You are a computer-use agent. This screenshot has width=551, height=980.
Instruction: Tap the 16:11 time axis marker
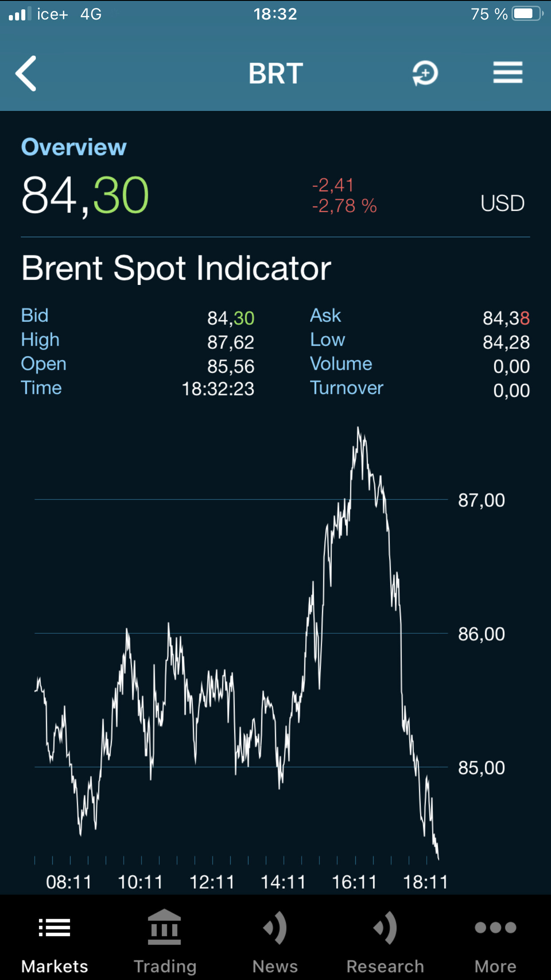(x=354, y=882)
